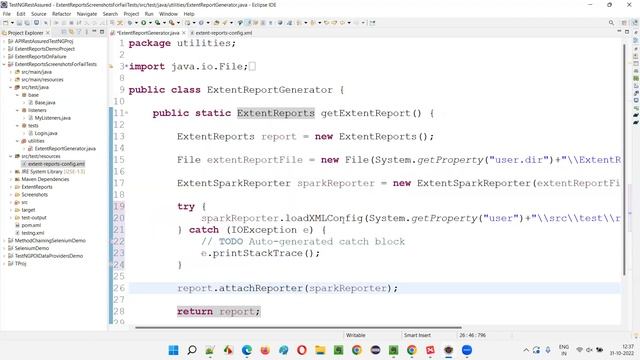The image size is (640, 360).
Task: Click the editor vertical scrollbar
Action: 624,159
